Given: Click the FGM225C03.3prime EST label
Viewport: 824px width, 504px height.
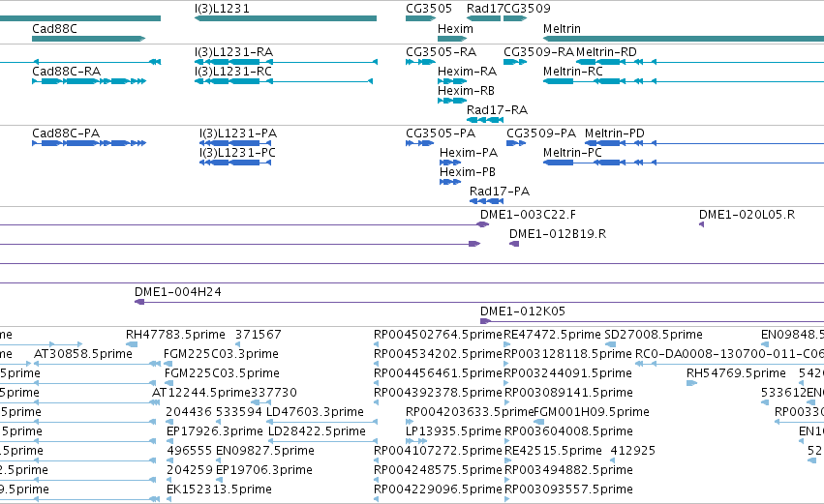Looking at the screenshot, I should [221, 354].
